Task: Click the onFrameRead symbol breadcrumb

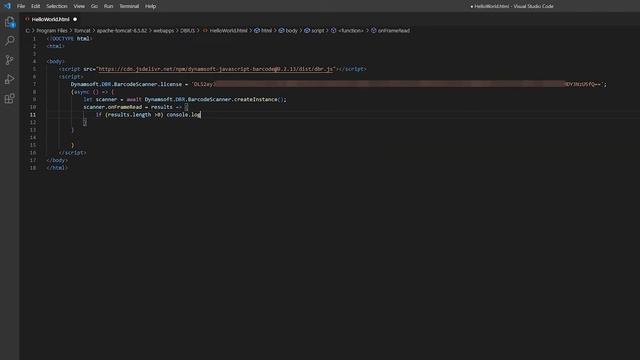Action: click(390, 31)
